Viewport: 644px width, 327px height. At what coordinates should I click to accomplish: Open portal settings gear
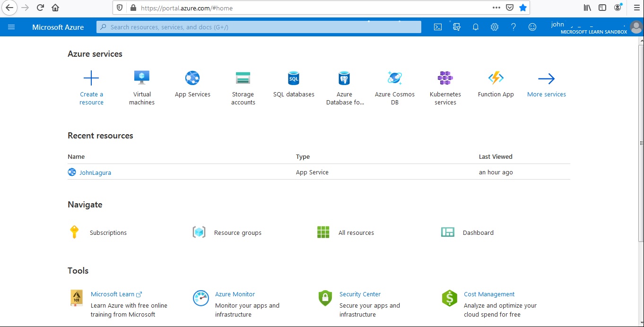click(x=495, y=27)
